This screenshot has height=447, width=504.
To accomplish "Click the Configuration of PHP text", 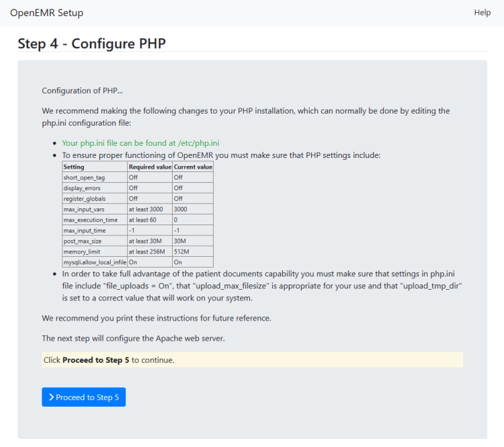I will coord(82,91).
